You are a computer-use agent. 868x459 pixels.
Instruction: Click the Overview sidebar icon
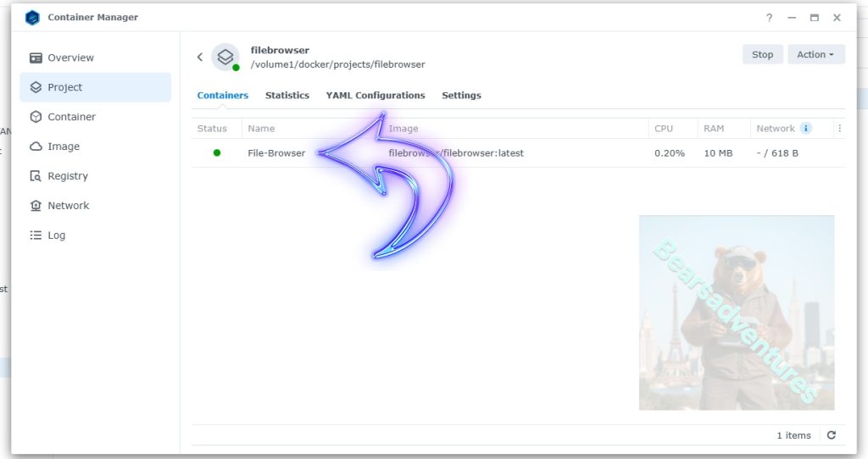36,58
